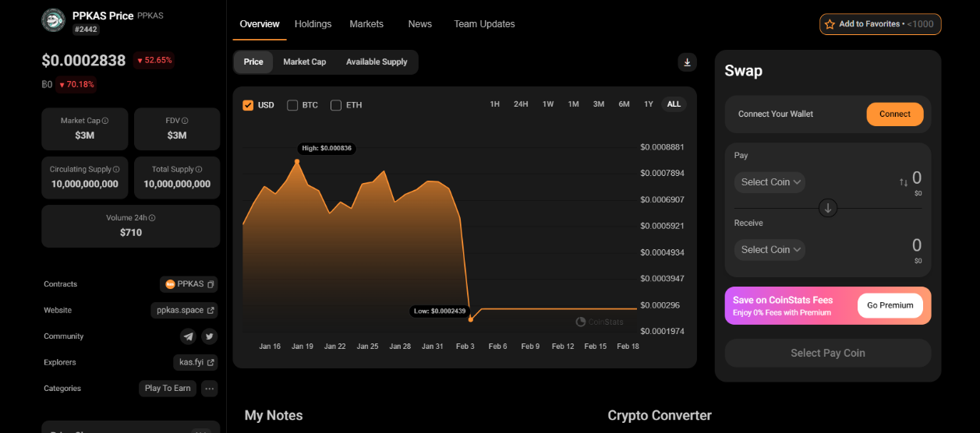Click the Circulating Supply info icon
Image resolution: width=980 pixels, height=433 pixels.
click(x=116, y=169)
